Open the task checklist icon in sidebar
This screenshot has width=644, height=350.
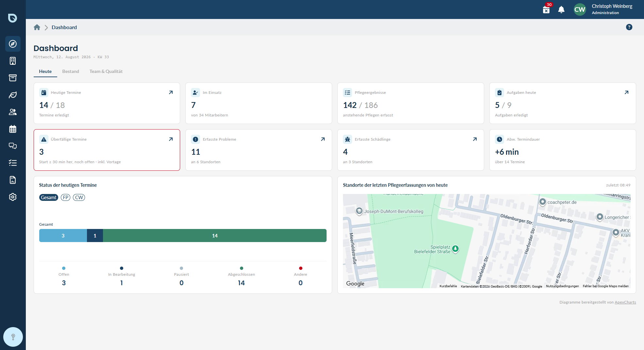(13, 163)
